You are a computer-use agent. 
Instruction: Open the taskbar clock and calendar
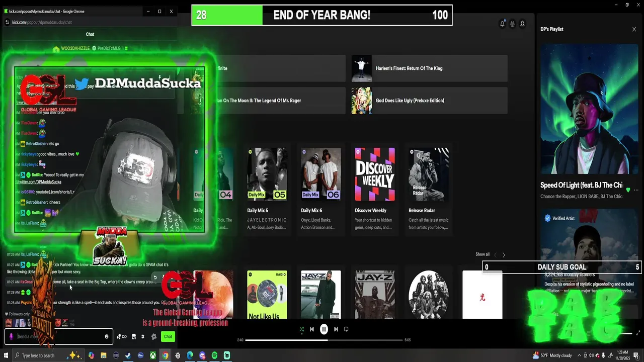click(622, 355)
